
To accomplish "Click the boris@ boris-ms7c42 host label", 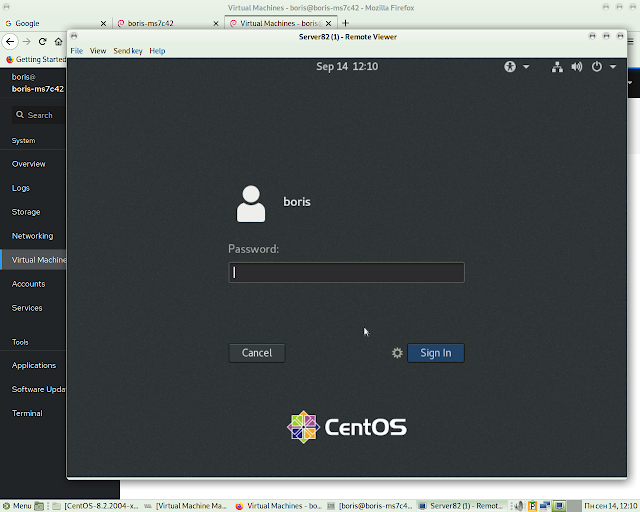I will point(38,83).
